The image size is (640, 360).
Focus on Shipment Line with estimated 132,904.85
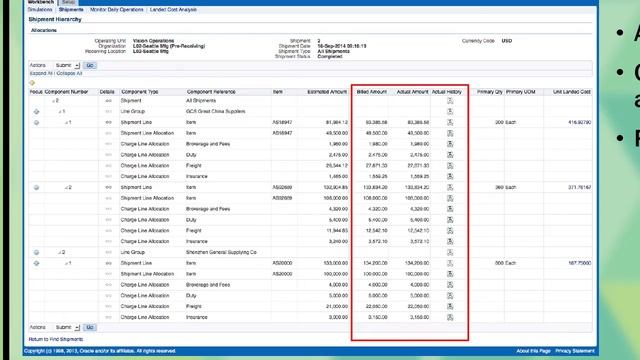pos(36,187)
